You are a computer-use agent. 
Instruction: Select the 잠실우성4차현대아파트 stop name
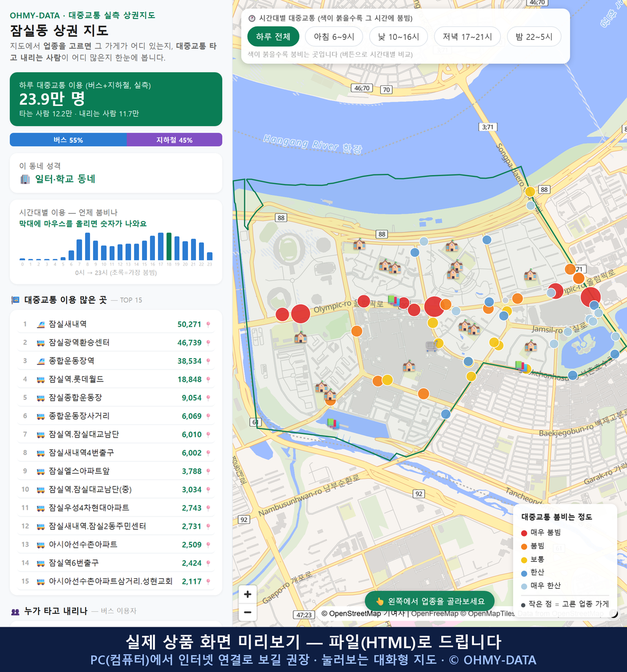[89, 508]
